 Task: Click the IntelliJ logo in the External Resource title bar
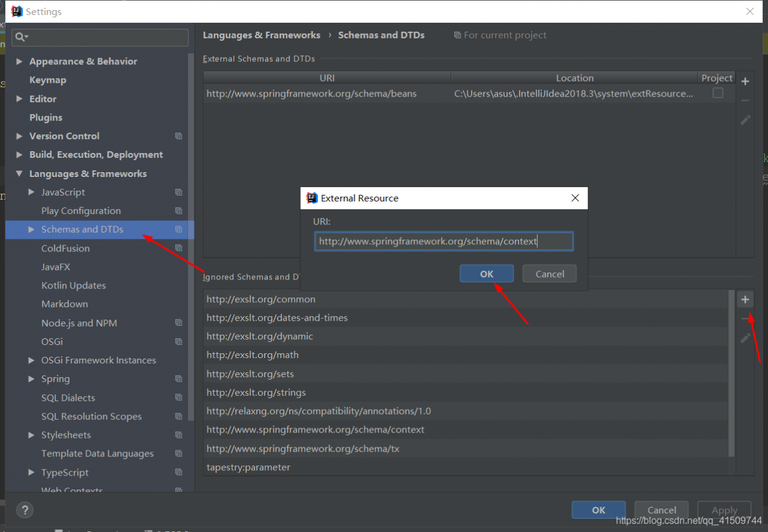coord(312,198)
